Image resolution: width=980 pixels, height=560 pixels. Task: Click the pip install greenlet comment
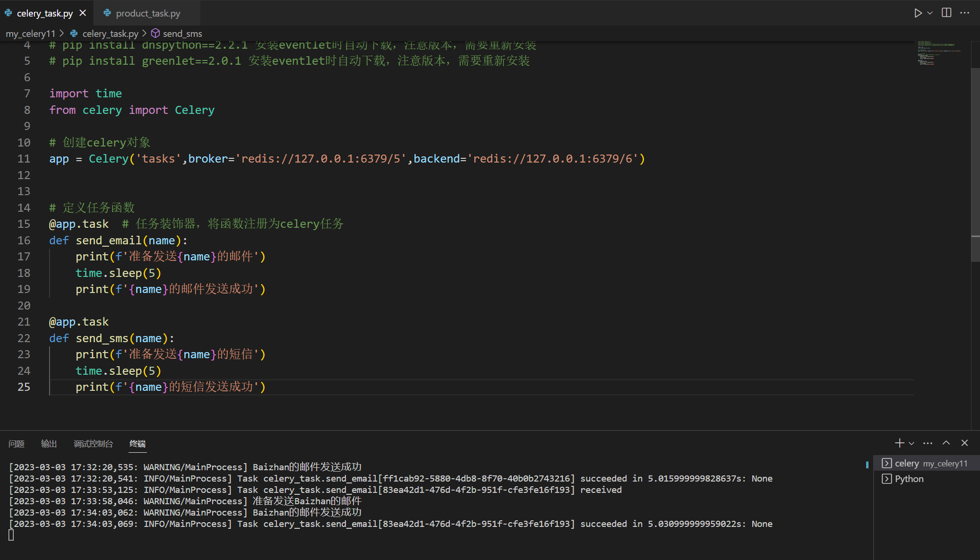[x=289, y=61]
